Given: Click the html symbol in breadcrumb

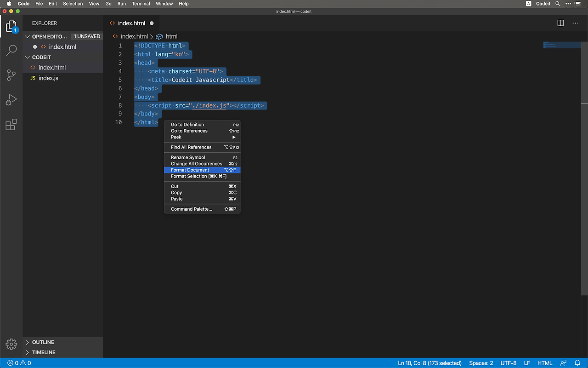Looking at the screenshot, I should (167, 36).
